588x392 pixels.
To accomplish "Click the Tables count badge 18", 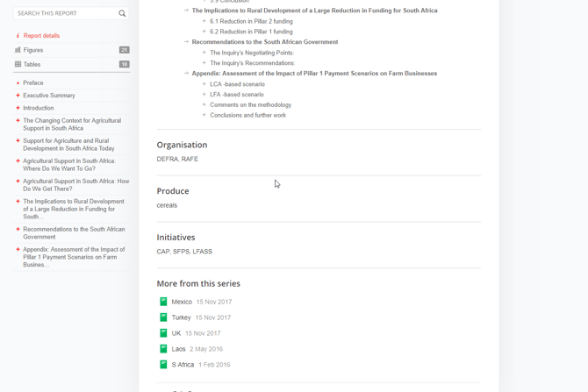I will (124, 64).
